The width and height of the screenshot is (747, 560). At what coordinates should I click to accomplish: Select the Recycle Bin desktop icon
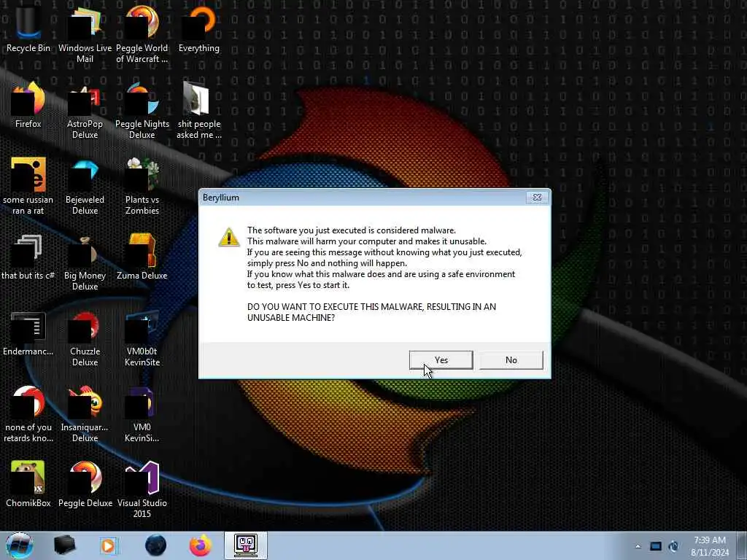click(28, 29)
